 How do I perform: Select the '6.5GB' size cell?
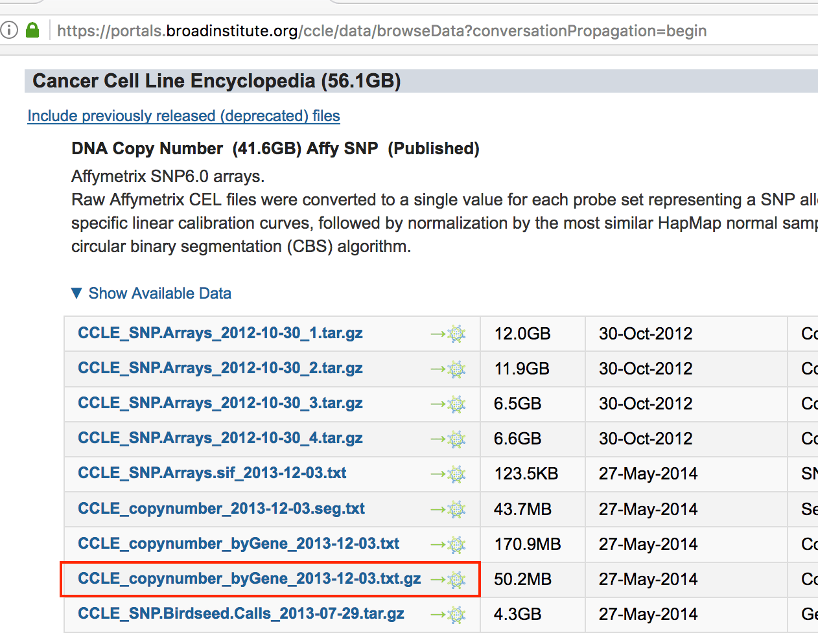532,404
